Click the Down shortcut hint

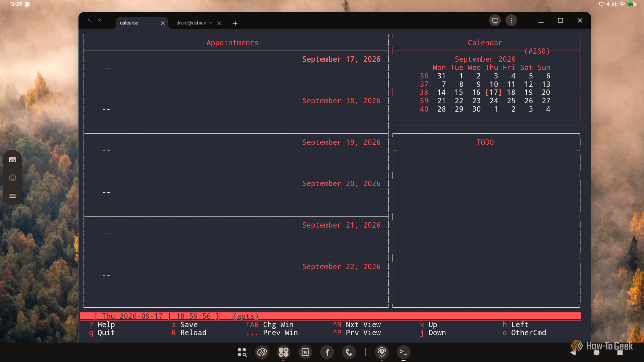click(x=433, y=333)
